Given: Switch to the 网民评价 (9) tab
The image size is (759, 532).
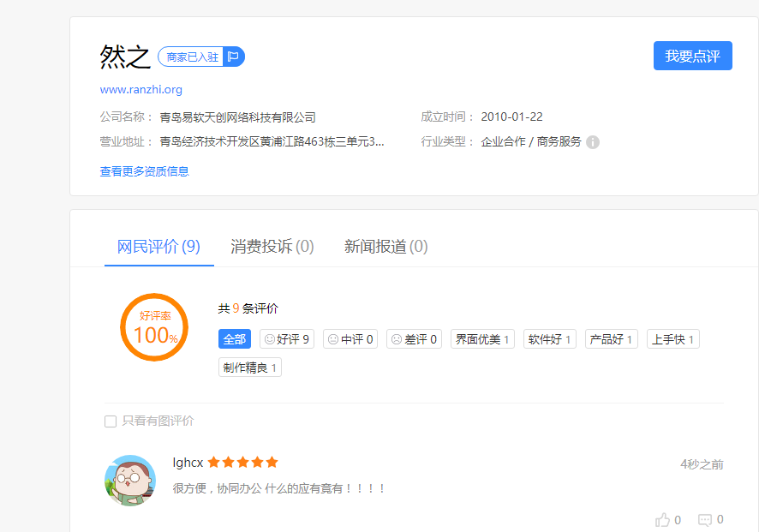Looking at the screenshot, I should [x=158, y=247].
